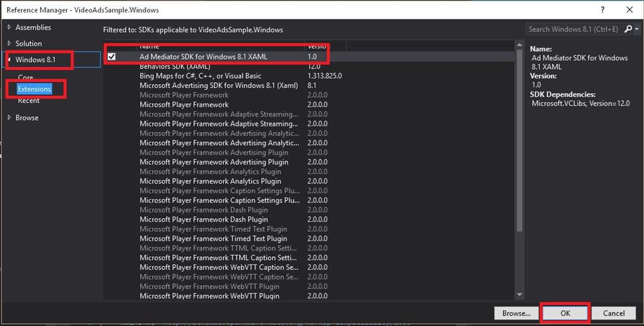Focus the Search Windows 8.1 field

(574, 29)
